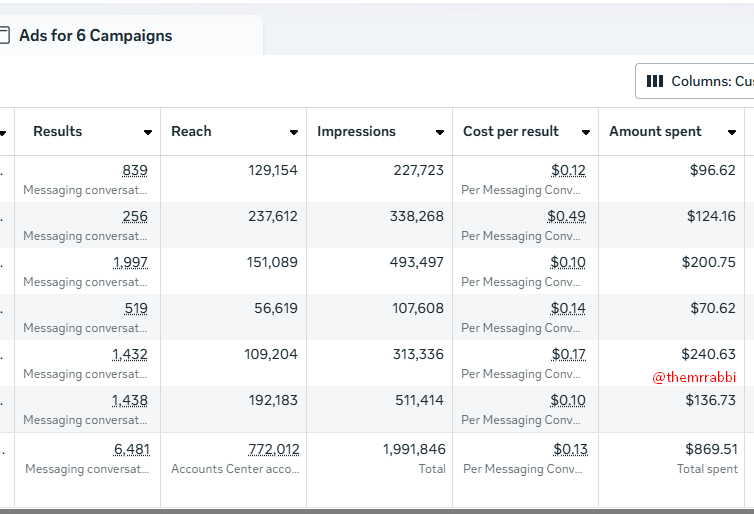The image size is (754, 514).
Task: Expand the Reach column header arrow
Action: tap(294, 132)
